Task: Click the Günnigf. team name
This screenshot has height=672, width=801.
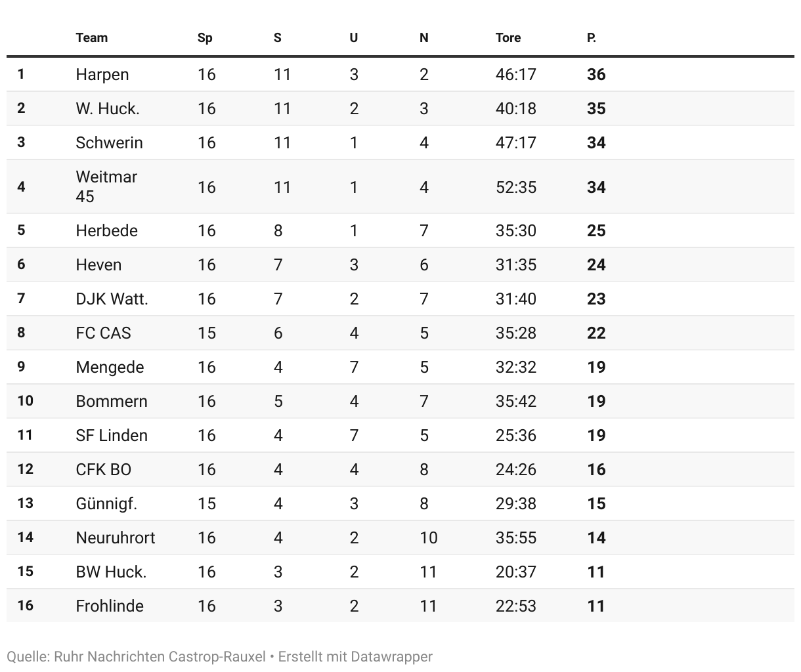Action: (106, 503)
